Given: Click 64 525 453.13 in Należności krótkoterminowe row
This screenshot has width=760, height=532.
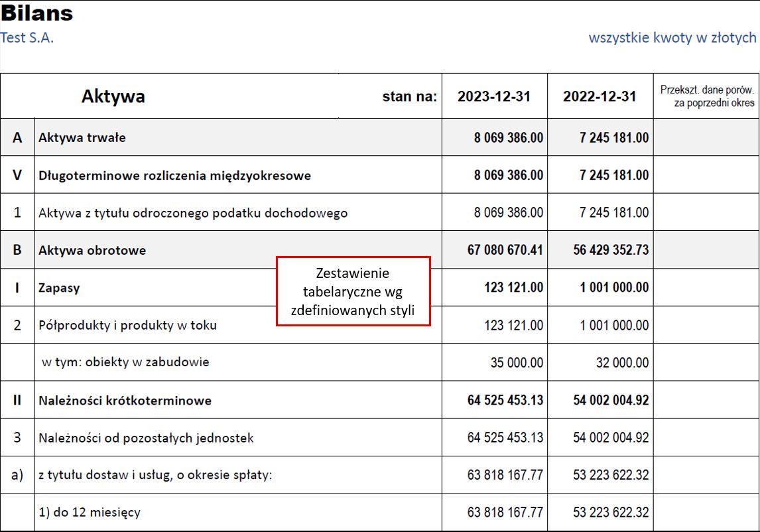Looking at the screenshot, I should pos(505,400).
